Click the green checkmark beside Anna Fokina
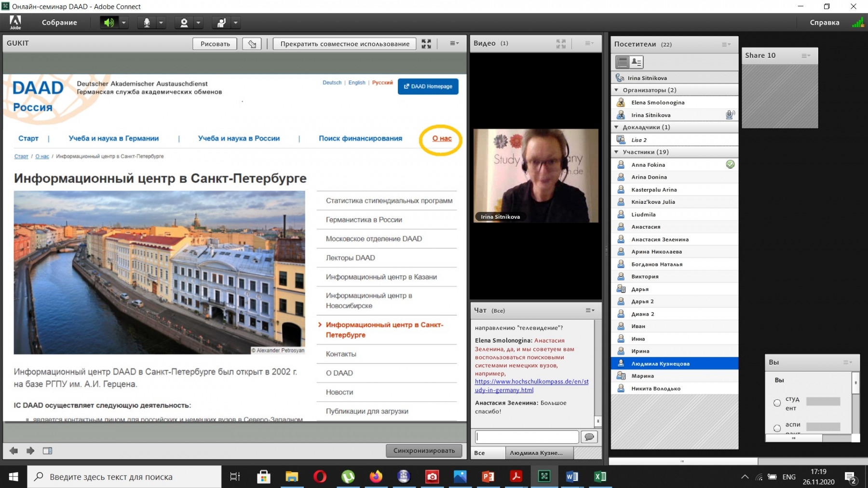868x488 pixels. click(730, 164)
